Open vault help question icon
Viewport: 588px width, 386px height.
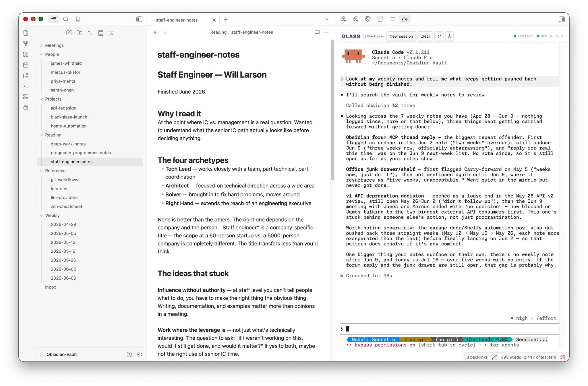coord(129,354)
